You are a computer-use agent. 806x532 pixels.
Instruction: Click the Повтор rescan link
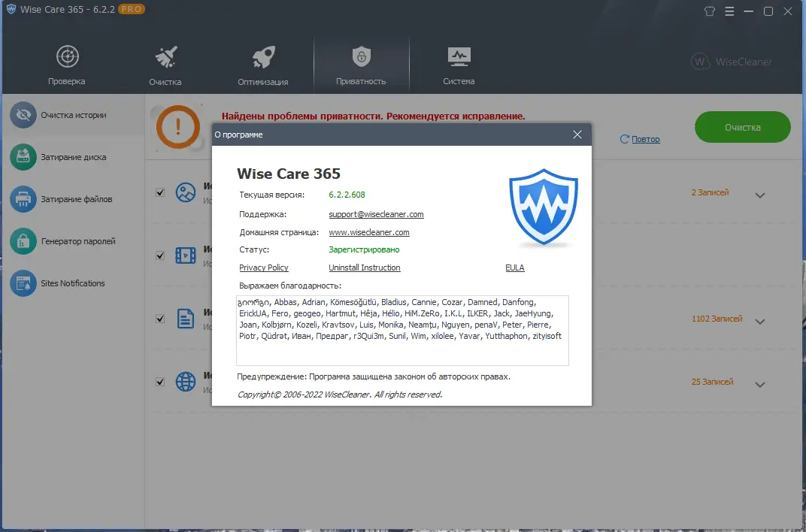(646, 139)
